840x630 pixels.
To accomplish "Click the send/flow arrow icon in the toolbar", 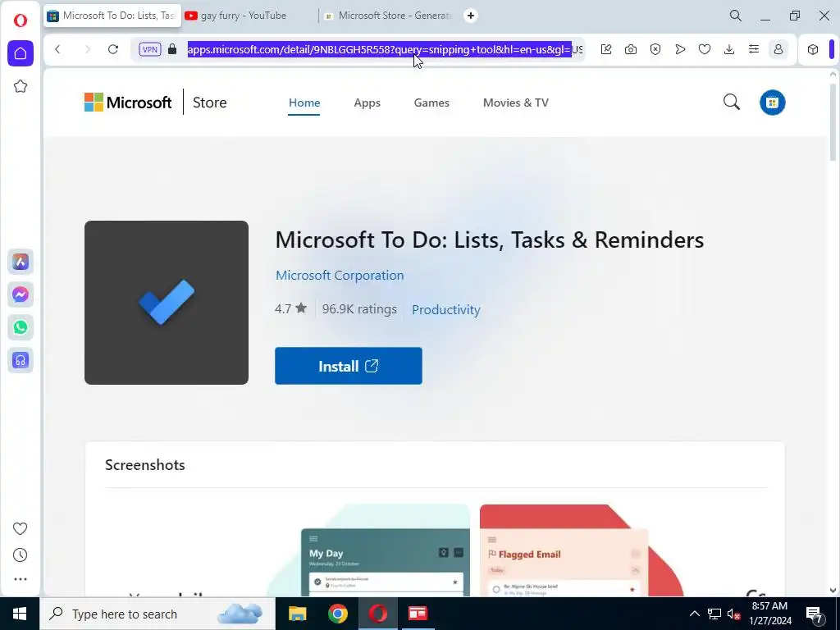I will click(680, 49).
